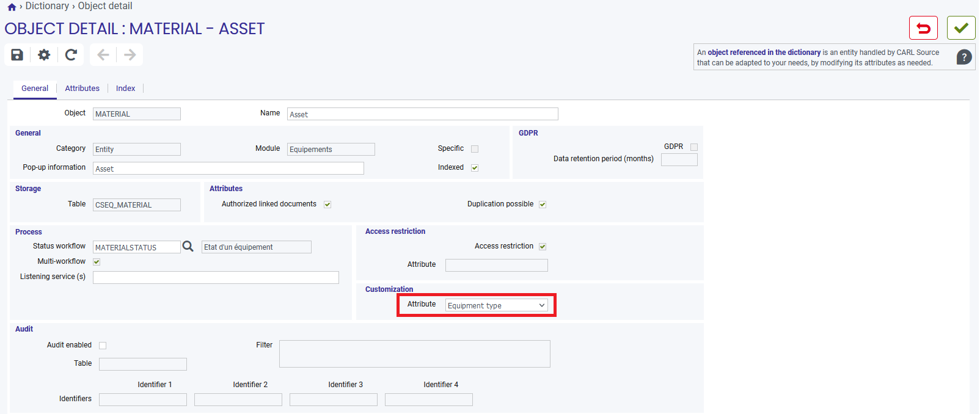Click the refresh arrow icon
This screenshot has height=414, width=980.
(71, 55)
